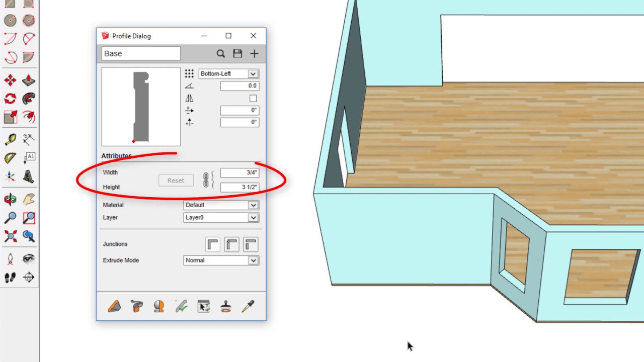Click the 'Junctions' label text
Screen dimensions: 644x362
pos(115,244)
